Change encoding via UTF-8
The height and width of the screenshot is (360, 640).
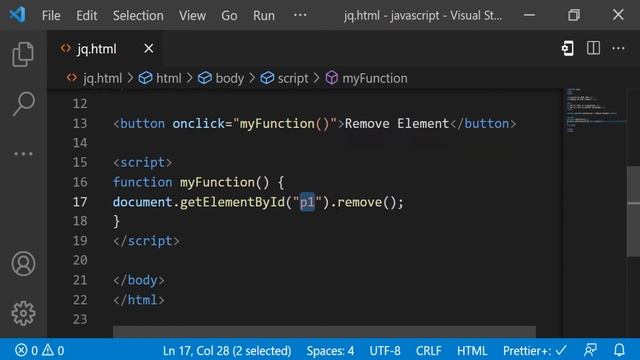click(x=385, y=350)
